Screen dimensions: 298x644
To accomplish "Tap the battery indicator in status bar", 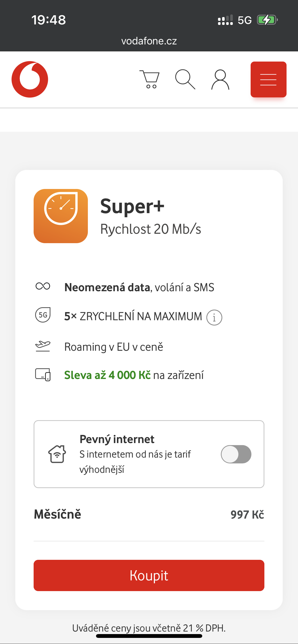I will pyautogui.click(x=267, y=20).
